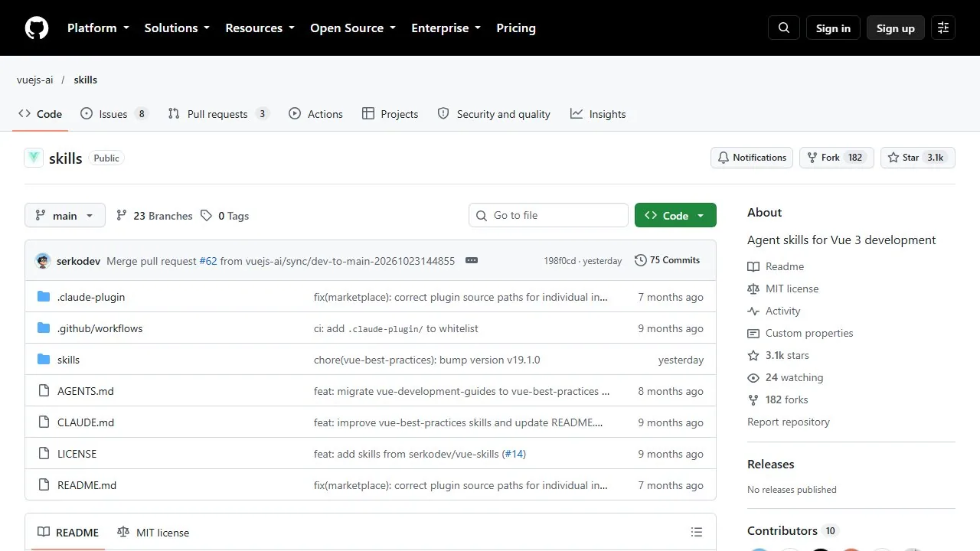
Task: Expand the green Code dropdown button
Action: (675, 216)
